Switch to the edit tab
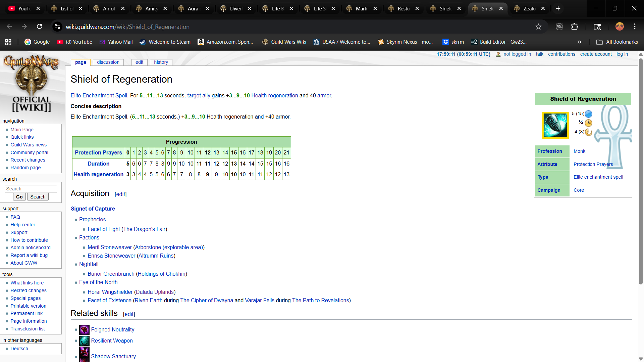 (x=140, y=62)
